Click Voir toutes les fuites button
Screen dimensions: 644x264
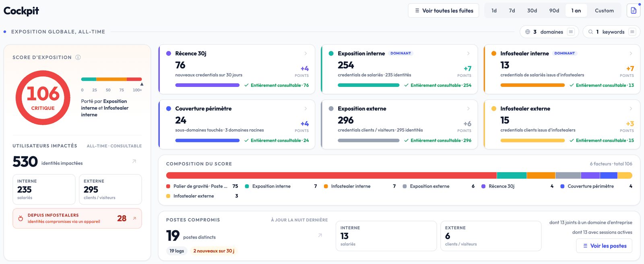(444, 10)
